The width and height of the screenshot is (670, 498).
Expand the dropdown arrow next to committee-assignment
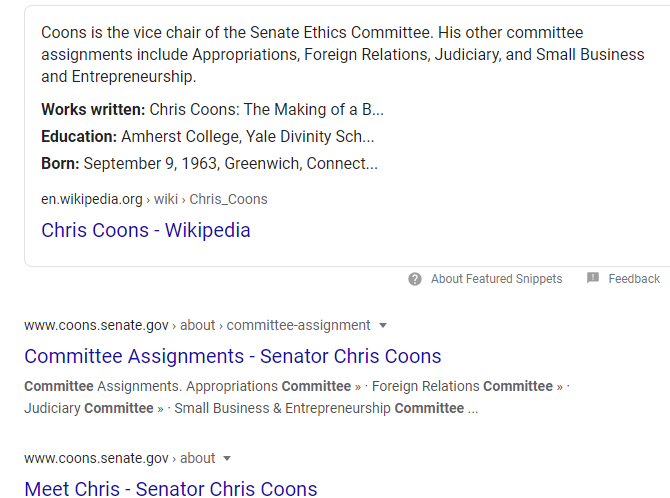click(383, 326)
